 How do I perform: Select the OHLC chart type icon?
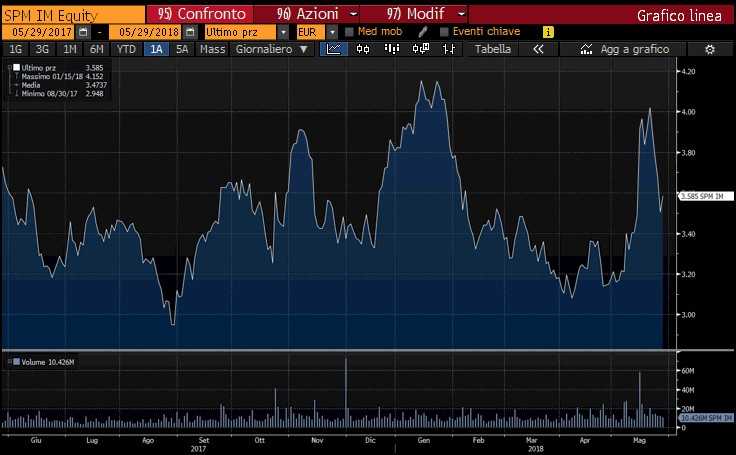[449, 49]
